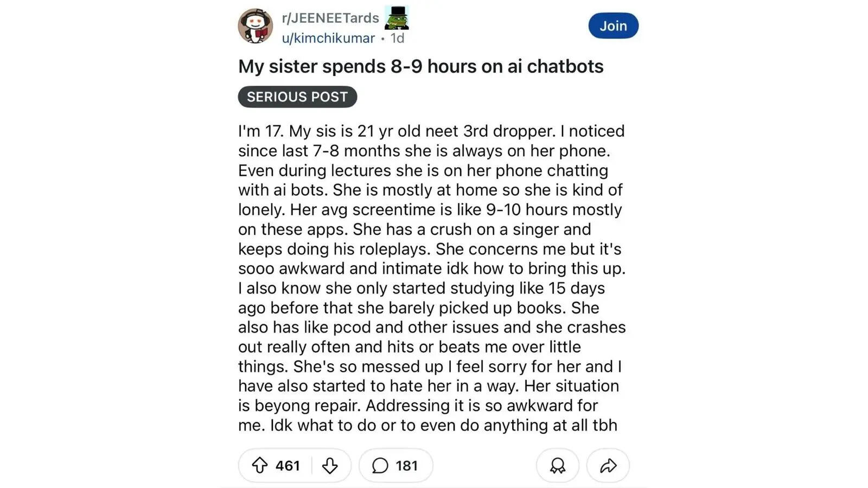Open the r/JEENEETards subreddit link
The image size is (868, 488).
click(331, 17)
